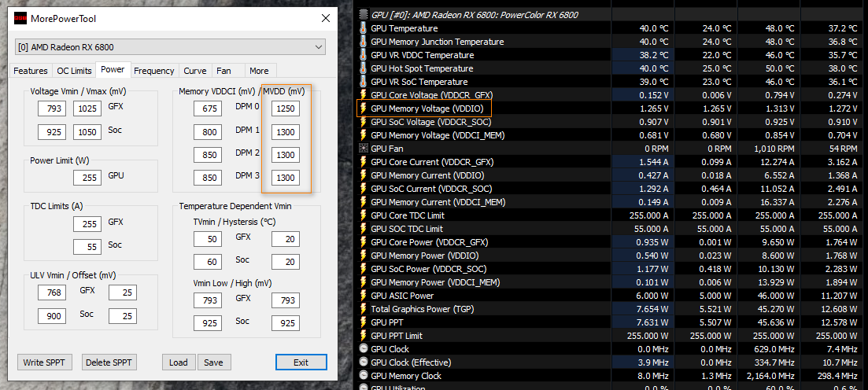The height and width of the screenshot is (390, 868).
Task: Click thermometer icon beside GPU Hot Spot Temperature
Action: coord(363,68)
